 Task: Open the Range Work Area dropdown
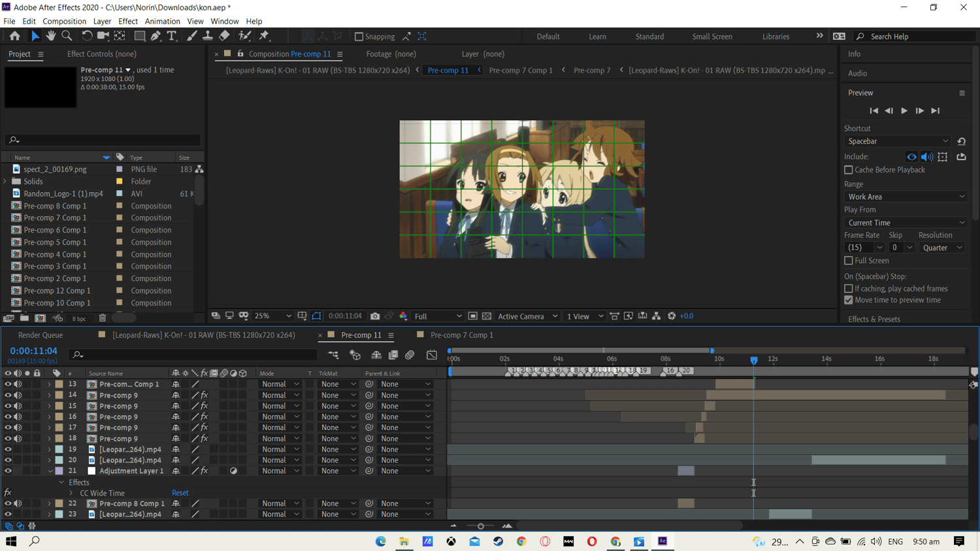click(x=906, y=197)
